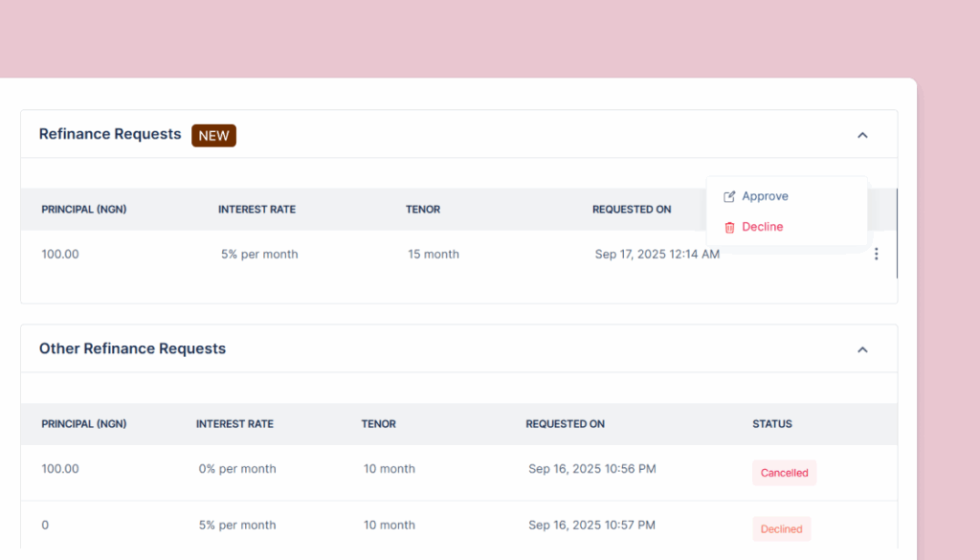980x560 pixels.
Task: Click the Other Refinance Requests heading
Action: (x=132, y=348)
